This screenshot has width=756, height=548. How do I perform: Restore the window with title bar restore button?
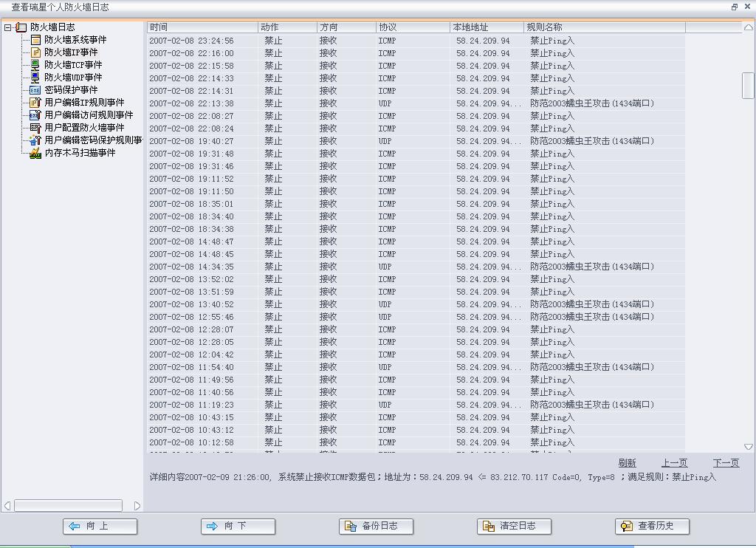(735, 7)
